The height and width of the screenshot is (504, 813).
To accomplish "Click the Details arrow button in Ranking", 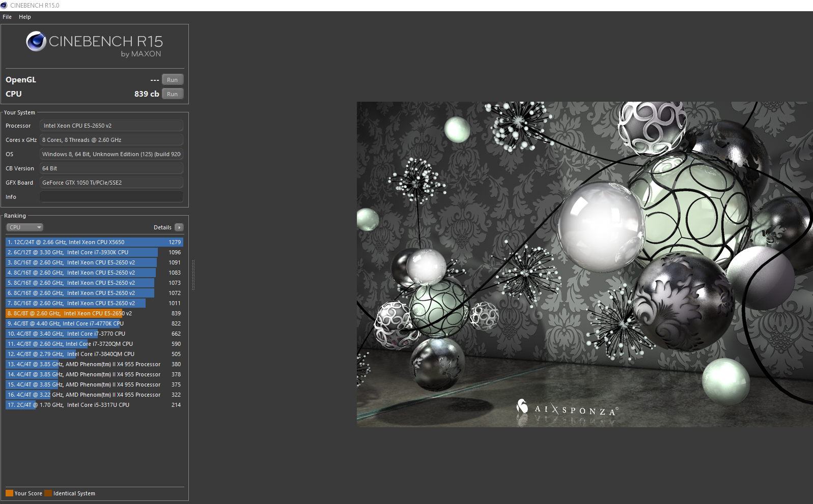I will (179, 227).
